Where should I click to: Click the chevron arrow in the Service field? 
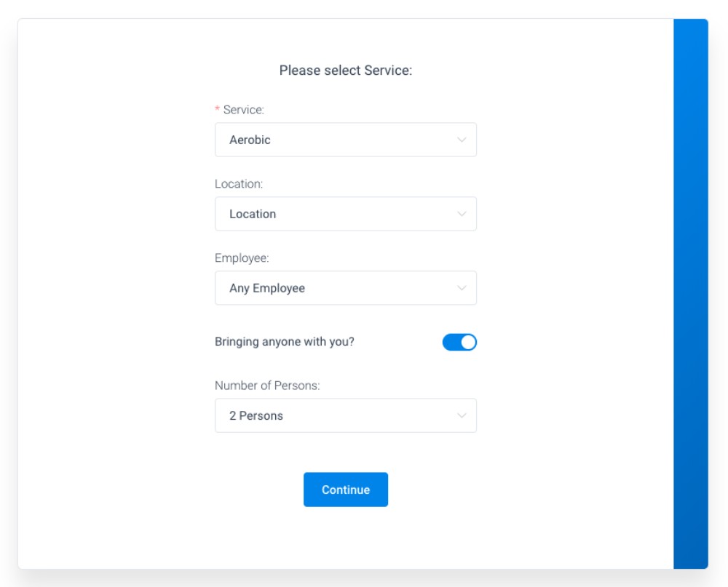point(461,140)
